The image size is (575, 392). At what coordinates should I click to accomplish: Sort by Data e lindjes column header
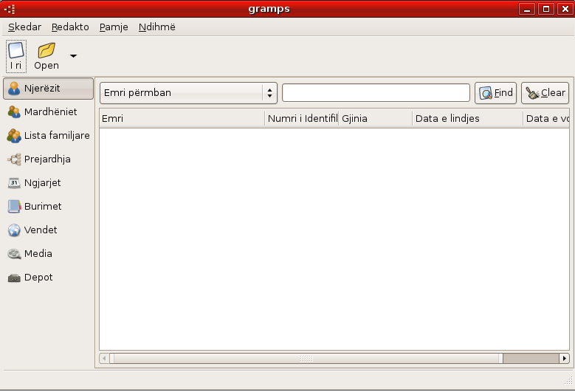coord(467,118)
